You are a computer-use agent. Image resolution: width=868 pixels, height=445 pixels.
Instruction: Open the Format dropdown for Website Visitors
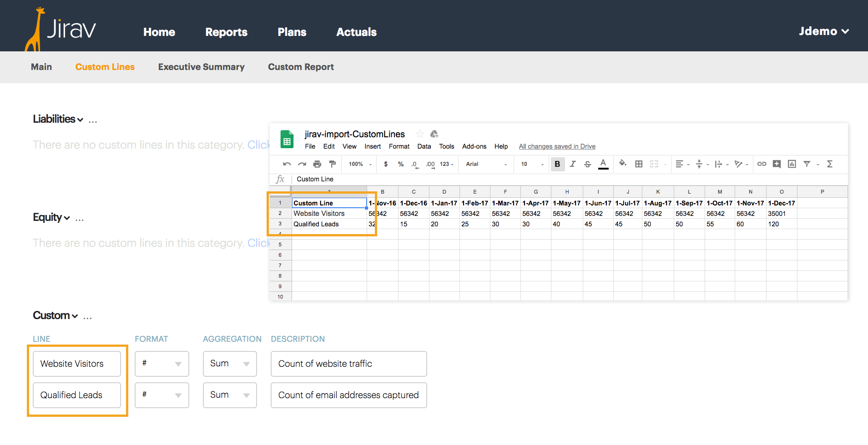click(x=162, y=364)
